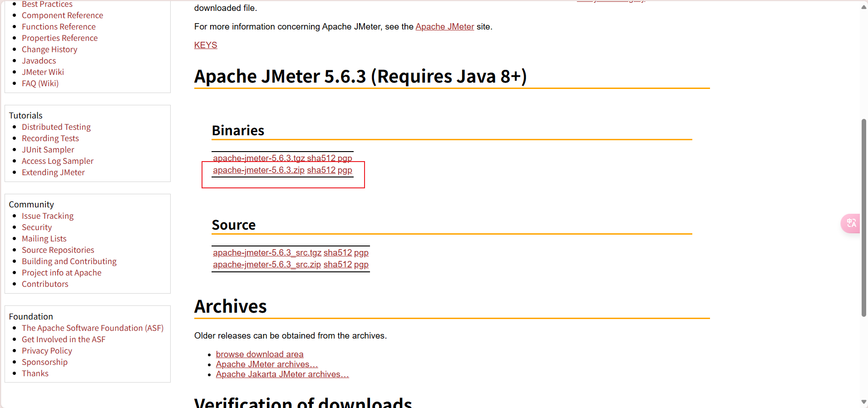868x408 pixels.
Task: Visit The Apache Software Foundation (ASF)
Action: coord(93,328)
